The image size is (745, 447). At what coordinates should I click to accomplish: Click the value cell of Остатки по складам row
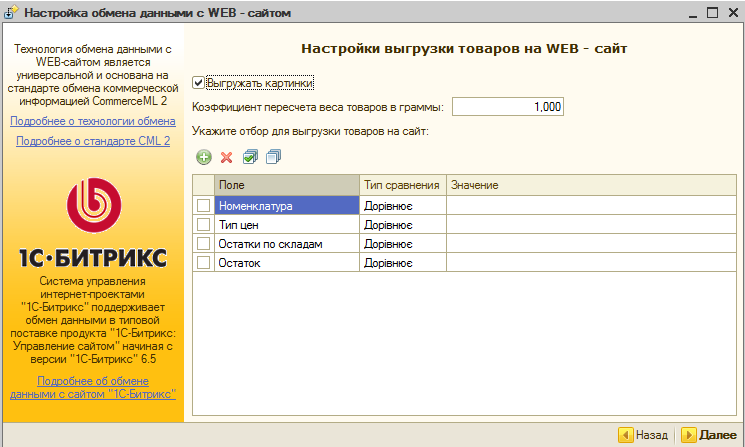(x=591, y=243)
